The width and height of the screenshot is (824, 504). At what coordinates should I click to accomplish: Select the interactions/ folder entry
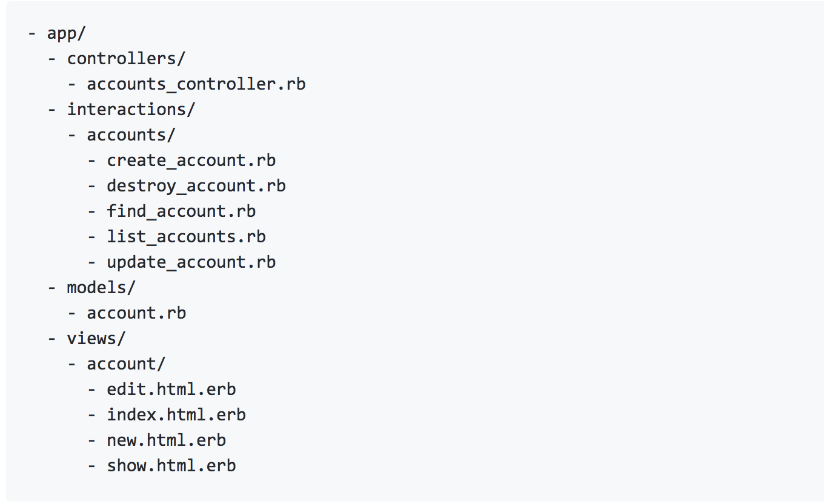pyautogui.click(x=131, y=110)
